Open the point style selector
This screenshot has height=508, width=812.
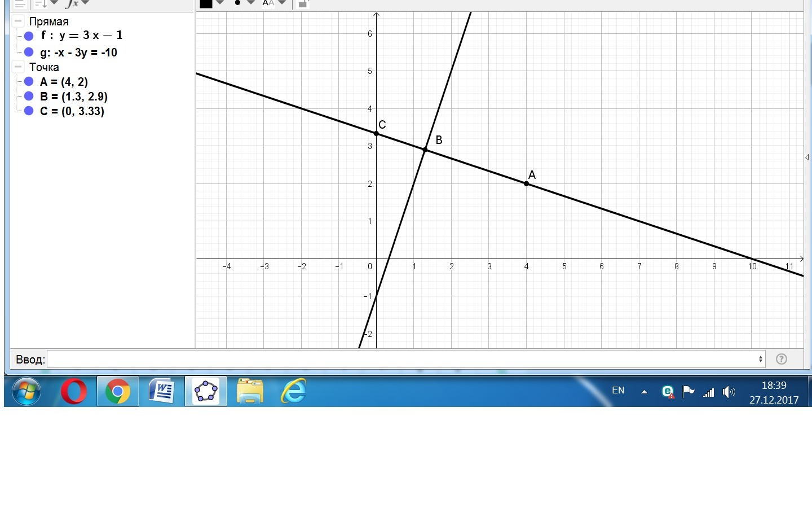point(237,3)
